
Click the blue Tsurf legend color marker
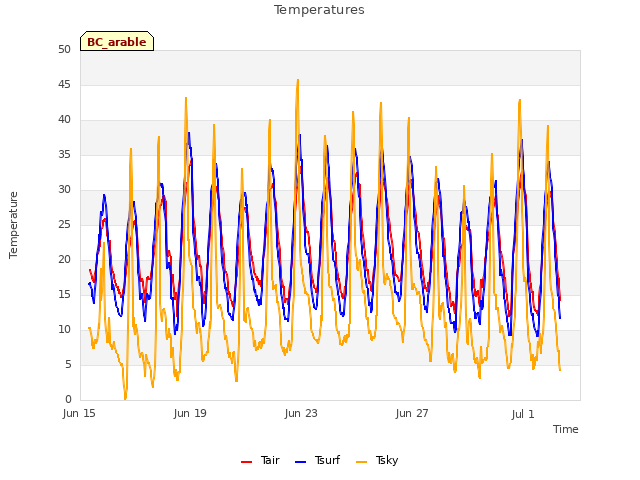point(300,462)
